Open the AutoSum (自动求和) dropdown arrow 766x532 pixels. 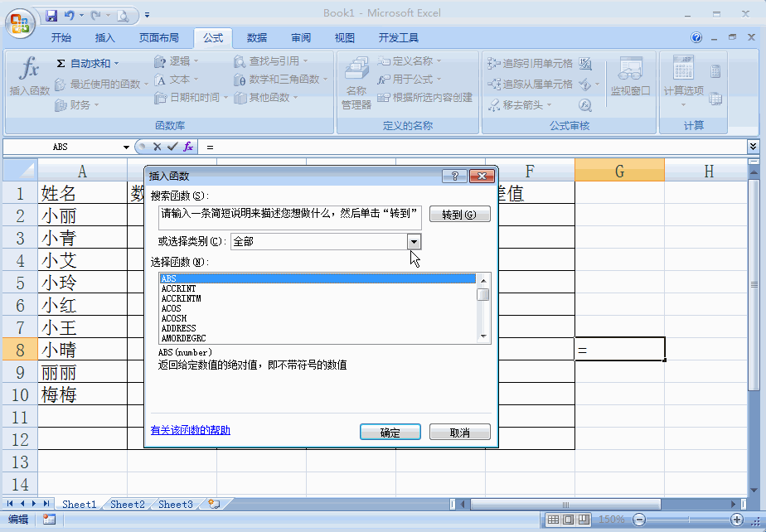coord(116,64)
